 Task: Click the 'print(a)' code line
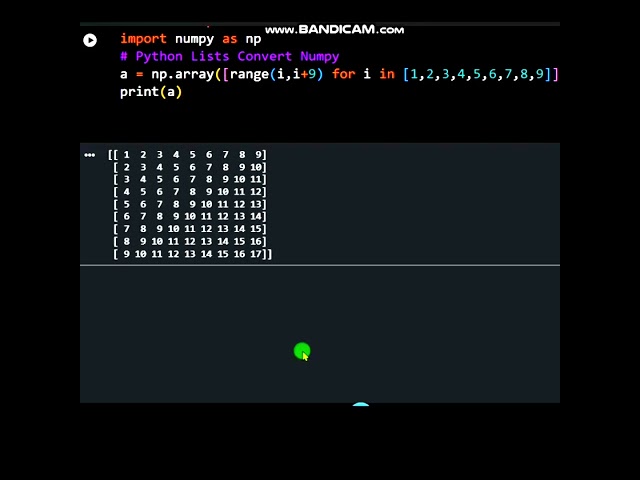click(151, 92)
